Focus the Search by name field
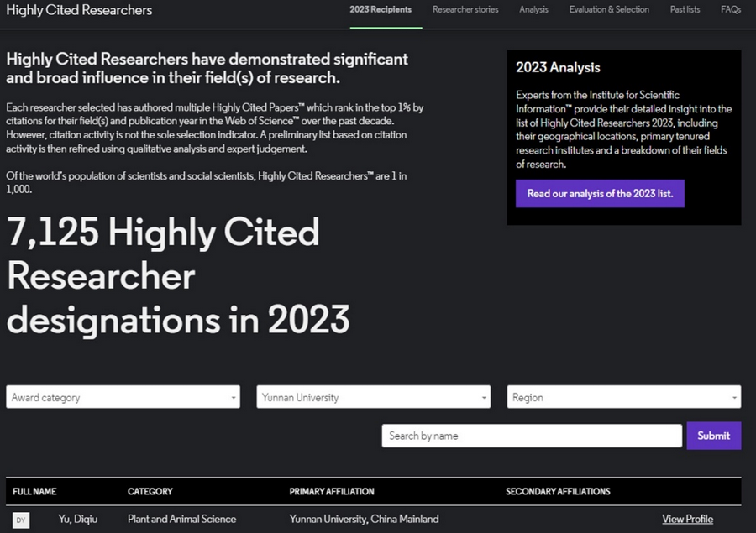Image resolution: width=756 pixels, height=533 pixels. point(532,436)
